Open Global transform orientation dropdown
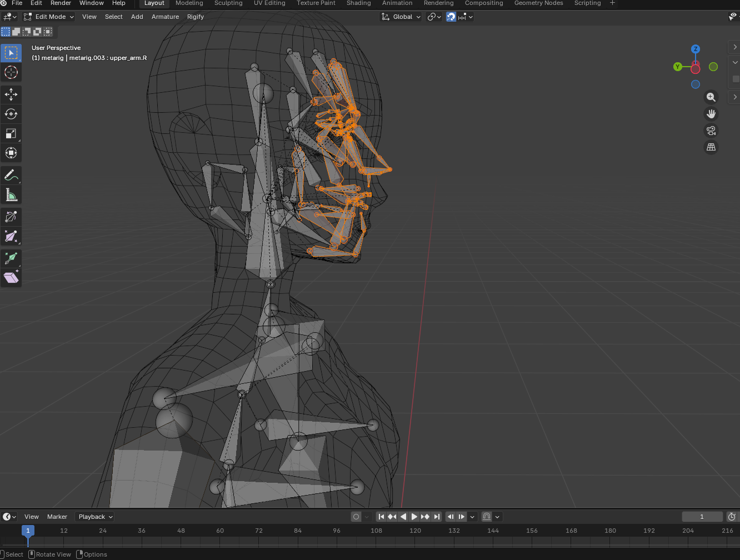740x560 pixels. [x=401, y=17]
